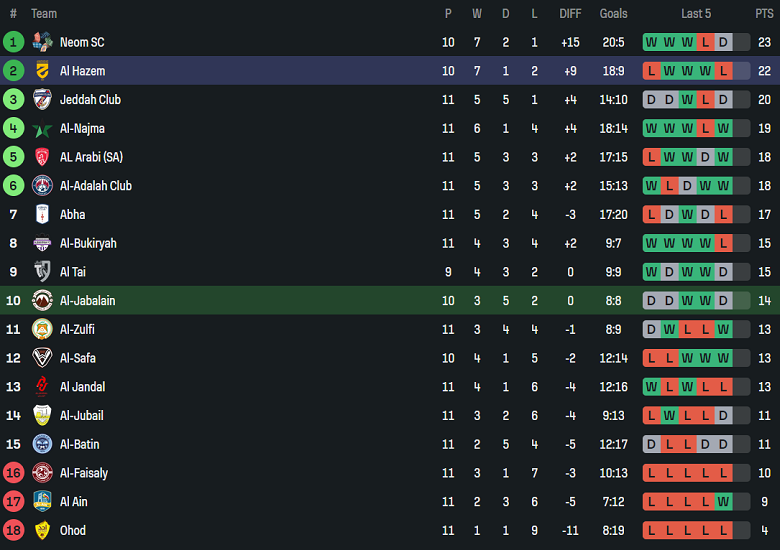This screenshot has height=550, width=780.
Task: Select the Al-Najma green star logo
Action: click(x=42, y=129)
